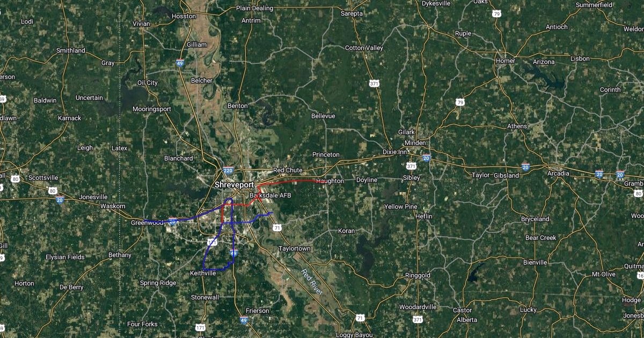The image size is (644, 338).
Task: Select the Barksdale AFB label
Action: tap(270, 196)
